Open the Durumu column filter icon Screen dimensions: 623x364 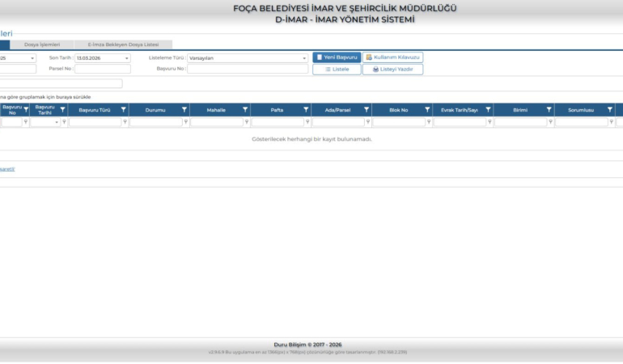(184, 110)
